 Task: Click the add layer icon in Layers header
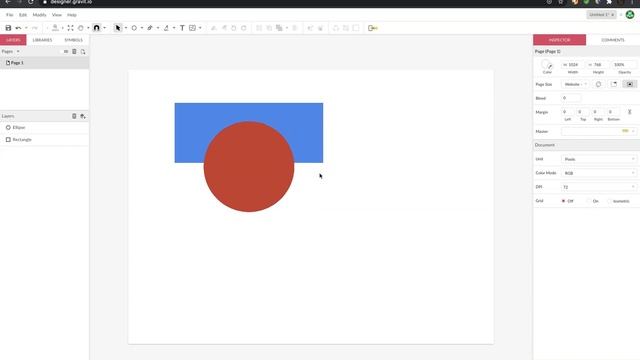tap(83, 116)
